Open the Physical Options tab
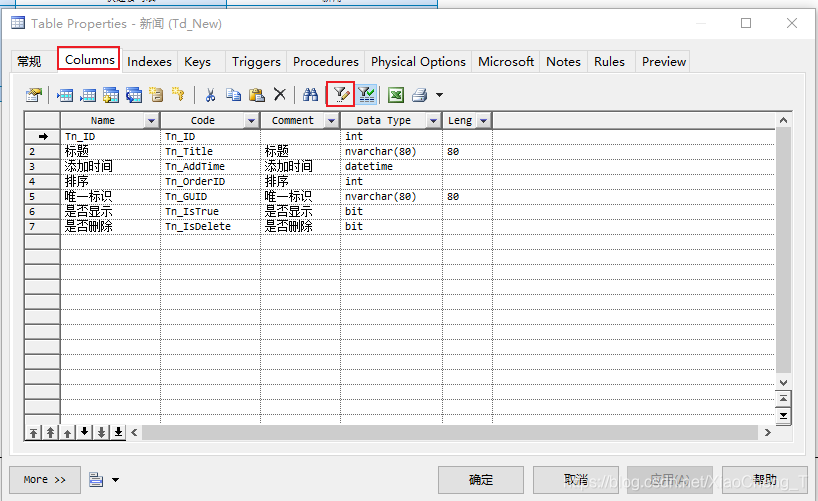This screenshot has width=818, height=501. coord(418,62)
